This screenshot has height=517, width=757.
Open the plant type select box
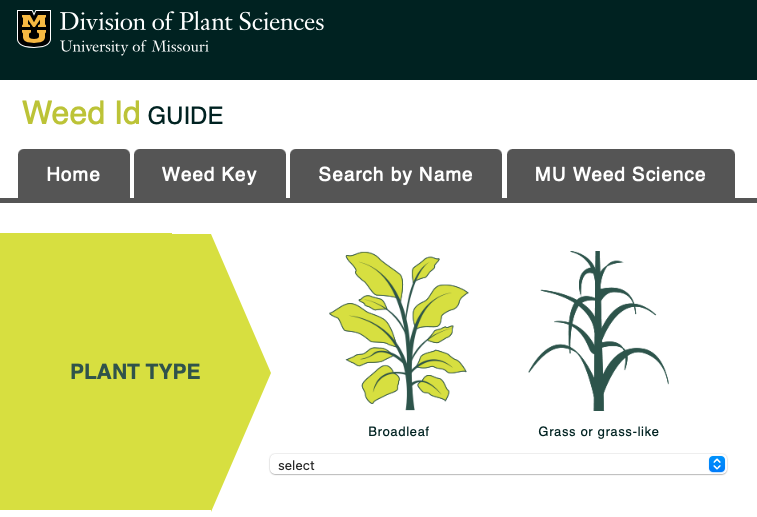pos(497,464)
